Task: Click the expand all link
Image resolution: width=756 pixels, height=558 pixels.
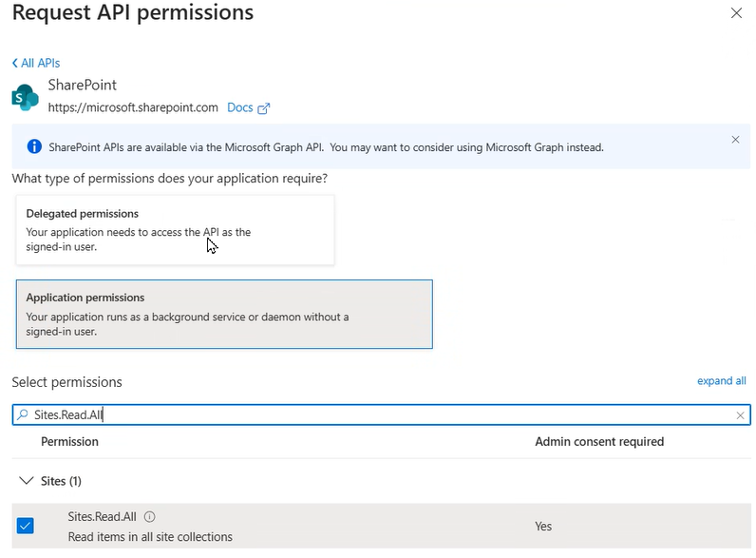Action: pos(721,381)
